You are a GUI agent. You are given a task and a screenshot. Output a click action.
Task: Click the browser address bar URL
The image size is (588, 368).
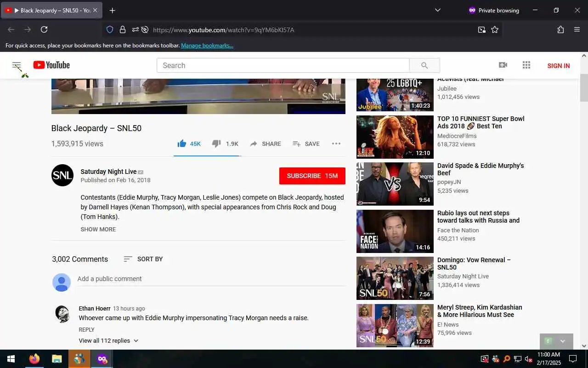[x=223, y=30]
